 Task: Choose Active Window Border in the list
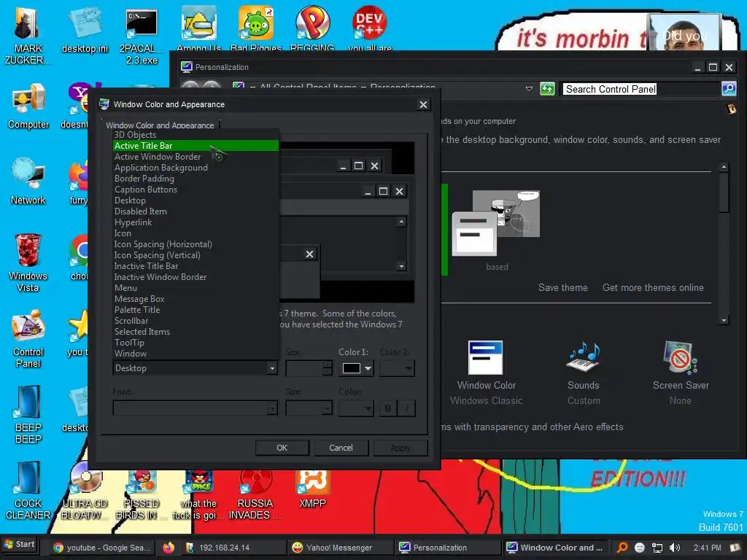(x=196, y=157)
